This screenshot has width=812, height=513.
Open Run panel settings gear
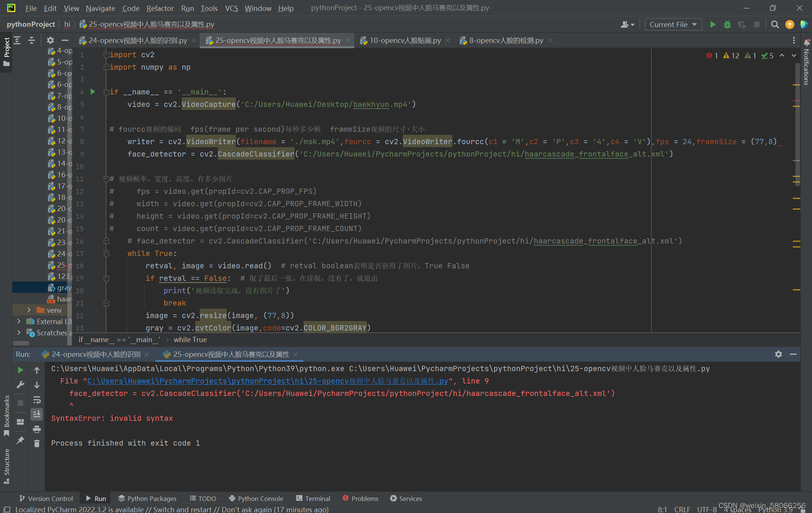778,354
